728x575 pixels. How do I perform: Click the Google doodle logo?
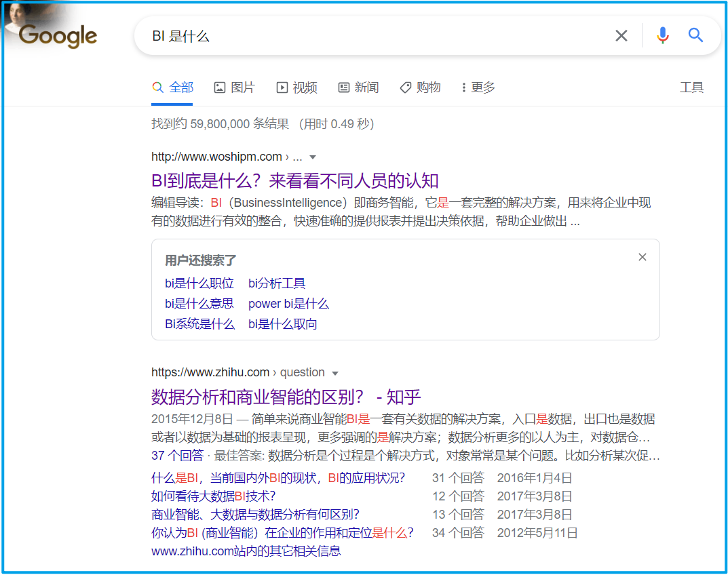pos(57,35)
